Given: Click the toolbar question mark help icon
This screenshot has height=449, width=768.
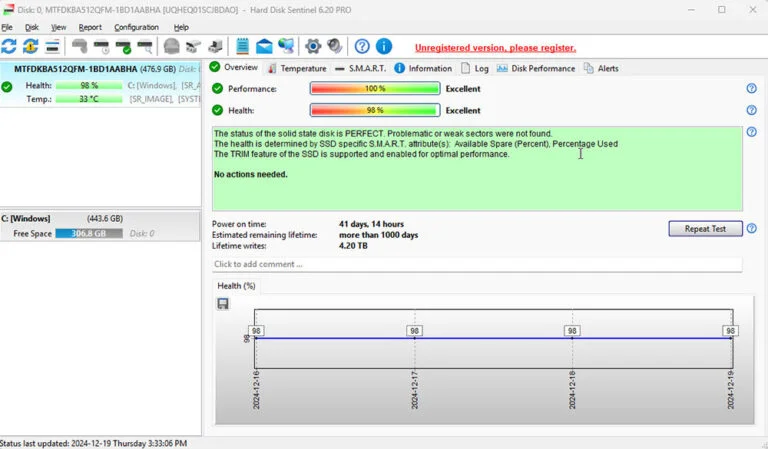Looking at the screenshot, I should click(362, 47).
